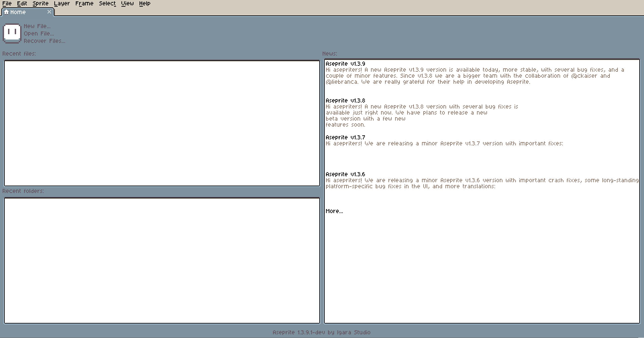Click the 'releasing a minor Aseprite v1.3.6 version' line

point(482,180)
